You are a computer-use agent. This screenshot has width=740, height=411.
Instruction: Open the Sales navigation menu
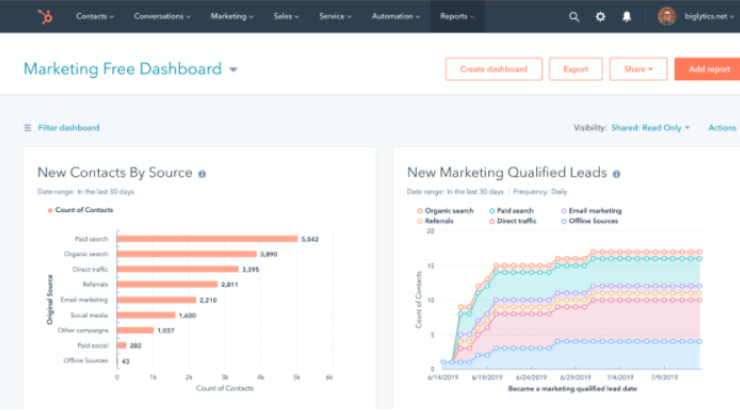[286, 17]
